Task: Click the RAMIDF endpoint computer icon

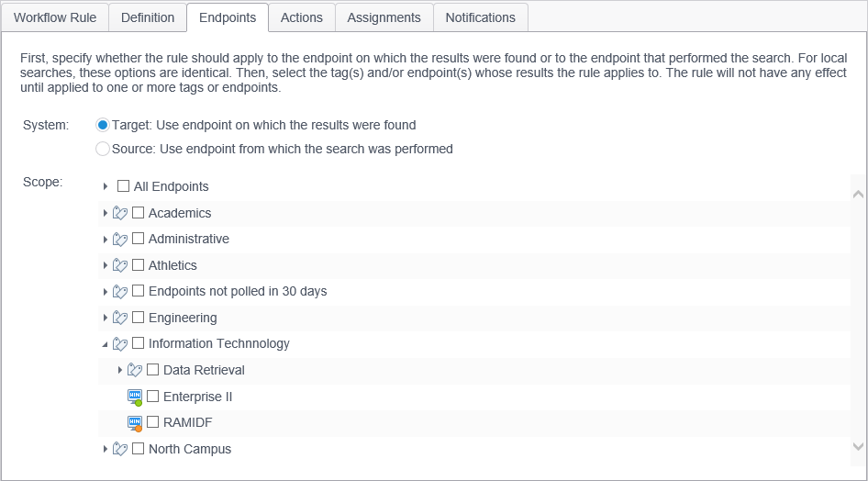Action: click(135, 423)
